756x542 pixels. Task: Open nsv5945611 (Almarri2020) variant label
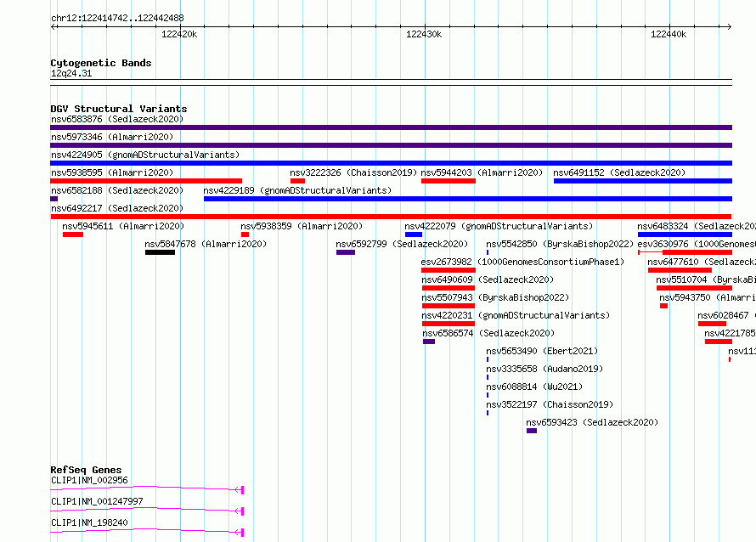pos(123,226)
